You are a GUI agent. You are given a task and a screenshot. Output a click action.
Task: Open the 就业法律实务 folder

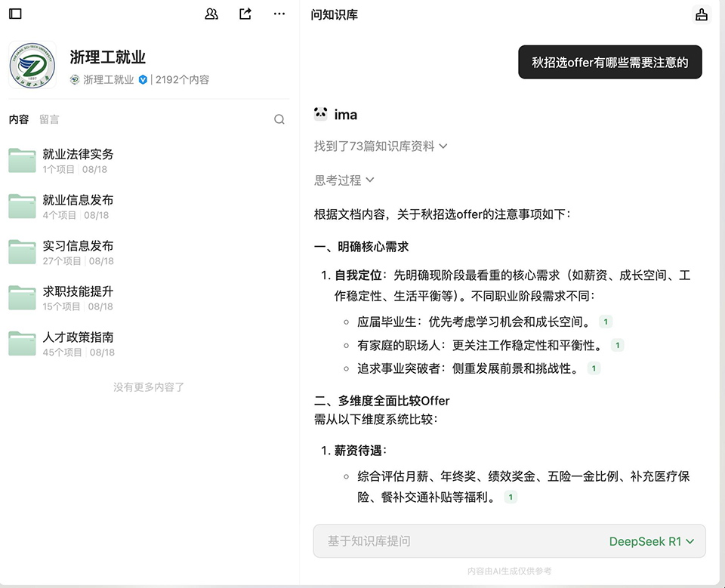[78, 154]
